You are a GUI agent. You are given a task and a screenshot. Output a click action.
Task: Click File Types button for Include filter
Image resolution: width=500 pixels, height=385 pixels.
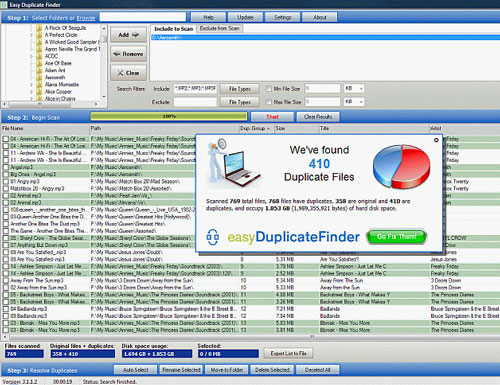click(240, 89)
